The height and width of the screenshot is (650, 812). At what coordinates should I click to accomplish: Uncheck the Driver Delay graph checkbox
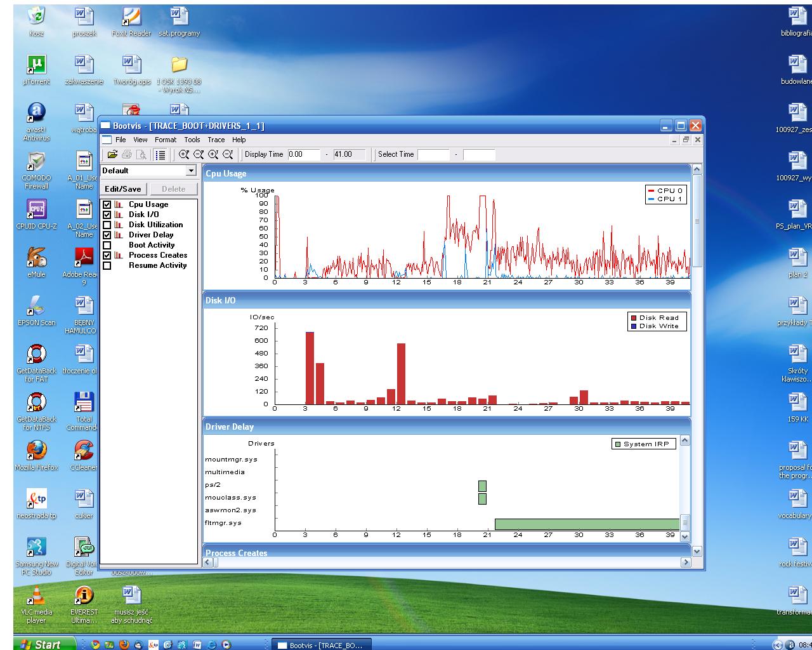[107, 235]
